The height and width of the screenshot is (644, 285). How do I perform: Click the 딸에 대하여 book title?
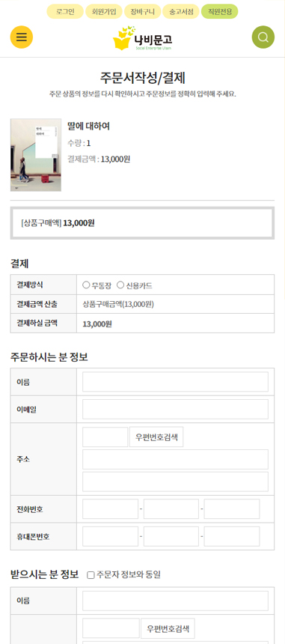(x=88, y=126)
